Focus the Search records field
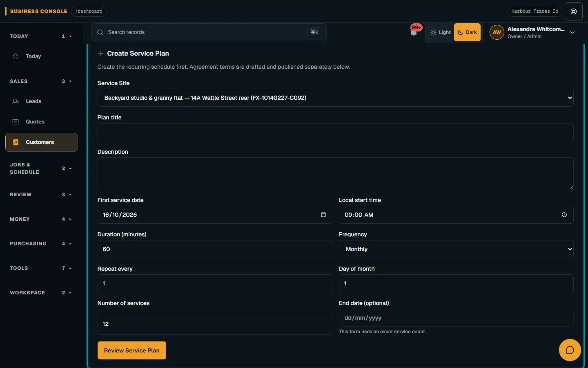This screenshot has height=368, width=588. (209, 32)
